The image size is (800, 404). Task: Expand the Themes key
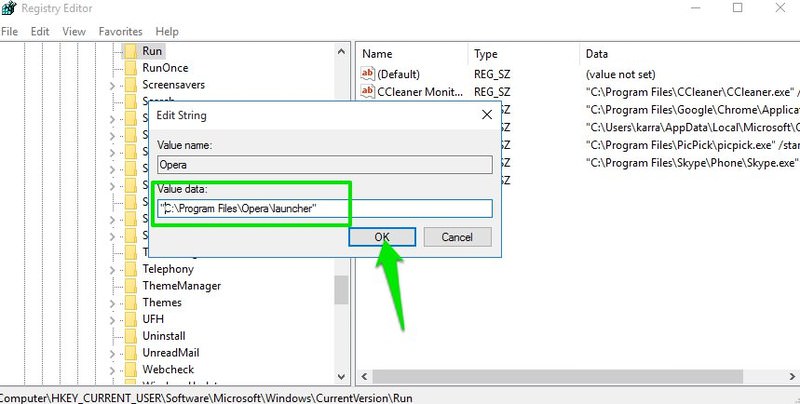click(x=112, y=304)
